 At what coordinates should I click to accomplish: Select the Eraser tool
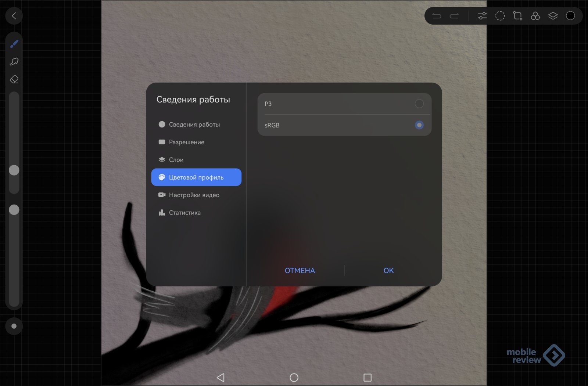coord(14,79)
